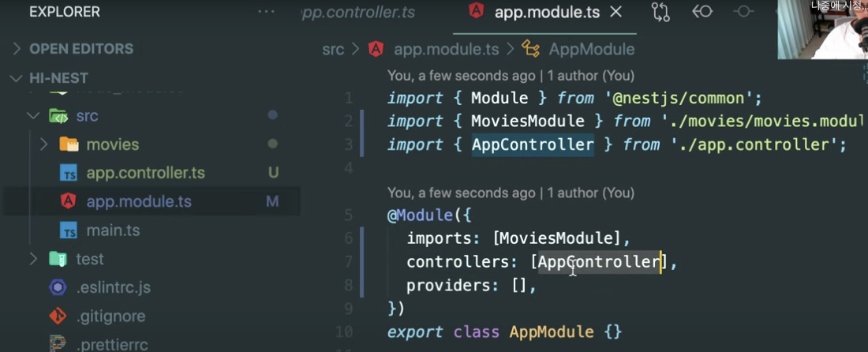Screen dimensions: 868x352
Task: Close the app.module.ts tab
Action: (x=616, y=12)
